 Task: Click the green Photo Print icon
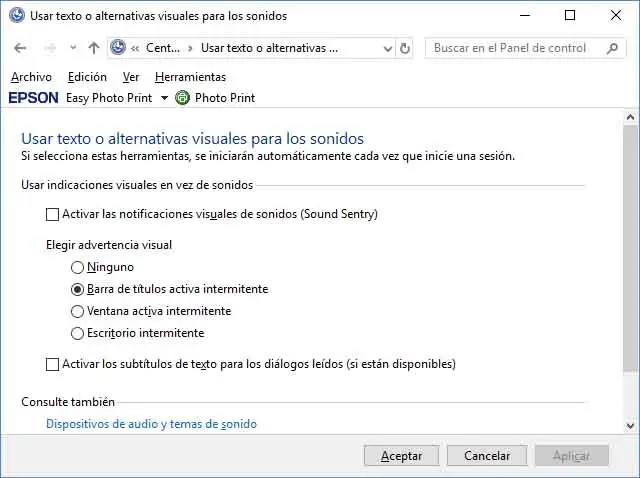coord(182,98)
